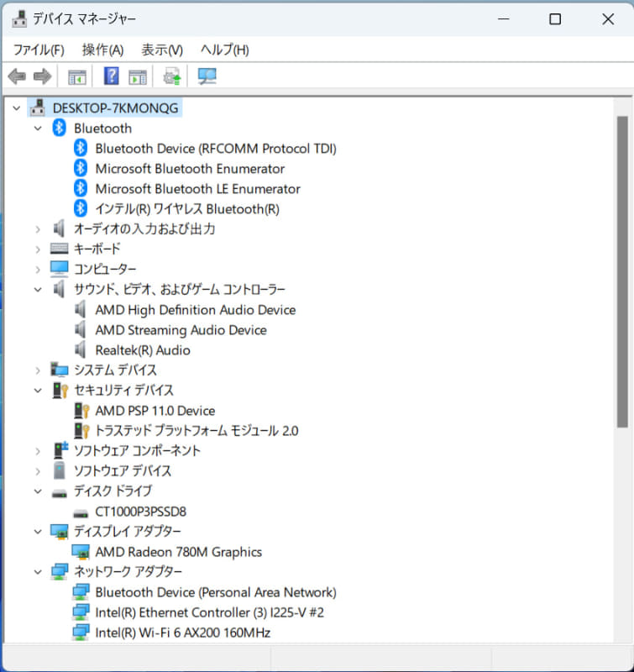634x672 pixels.
Task: Click the speaker icon of Realtek(R) Audio
Action: point(81,349)
